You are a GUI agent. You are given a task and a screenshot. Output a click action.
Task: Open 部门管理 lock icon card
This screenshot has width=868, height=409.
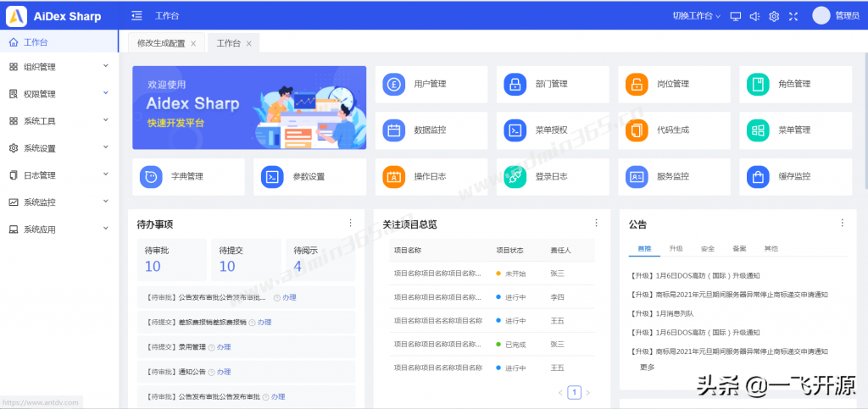click(553, 84)
